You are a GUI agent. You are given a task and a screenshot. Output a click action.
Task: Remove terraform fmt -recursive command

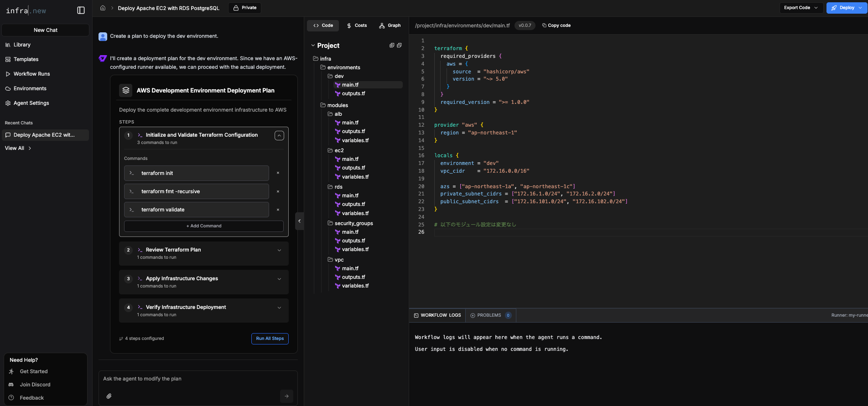(x=278, y=191)
